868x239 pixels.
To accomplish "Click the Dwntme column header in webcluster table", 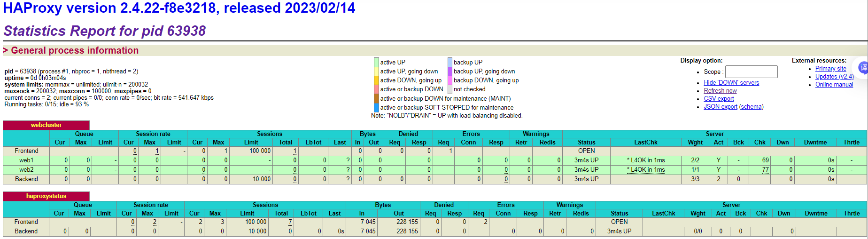I will click(x=815, y=143).
